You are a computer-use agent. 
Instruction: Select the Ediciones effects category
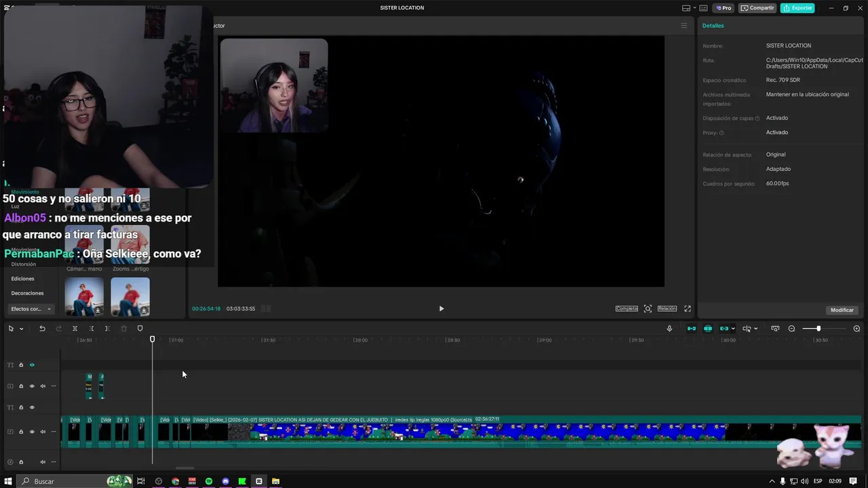pos(22,279)
